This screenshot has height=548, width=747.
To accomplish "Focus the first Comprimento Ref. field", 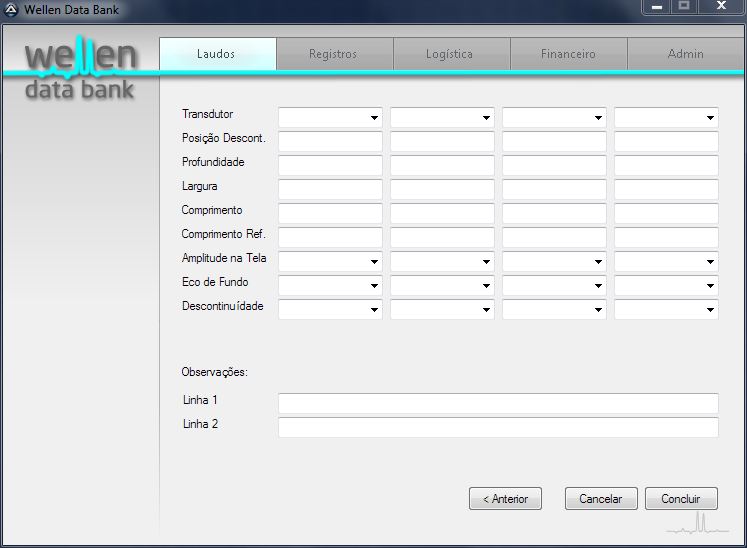I will 330,237.
